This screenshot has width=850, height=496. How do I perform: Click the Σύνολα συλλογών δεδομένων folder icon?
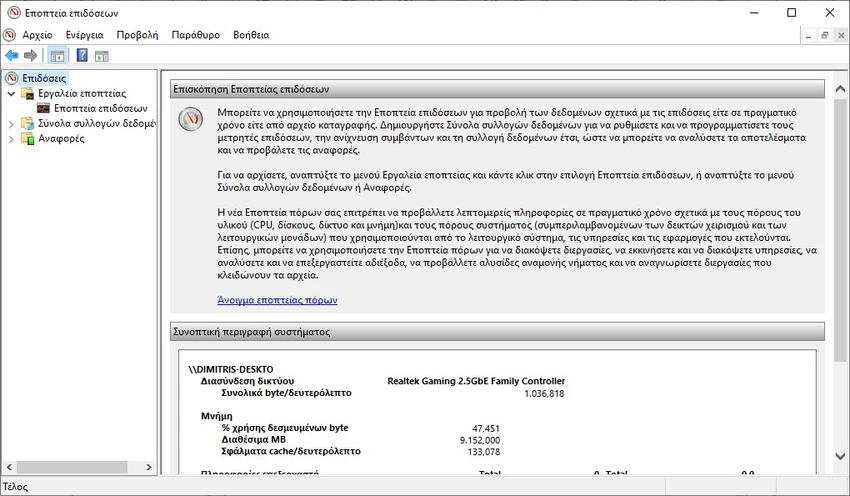click(x=27, y=124)
